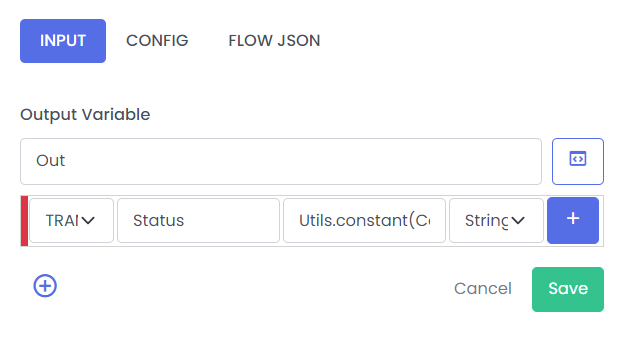Click the plus symbol inside the circle outline
Screen dimensions: 623x362
[x=45, y=286]
